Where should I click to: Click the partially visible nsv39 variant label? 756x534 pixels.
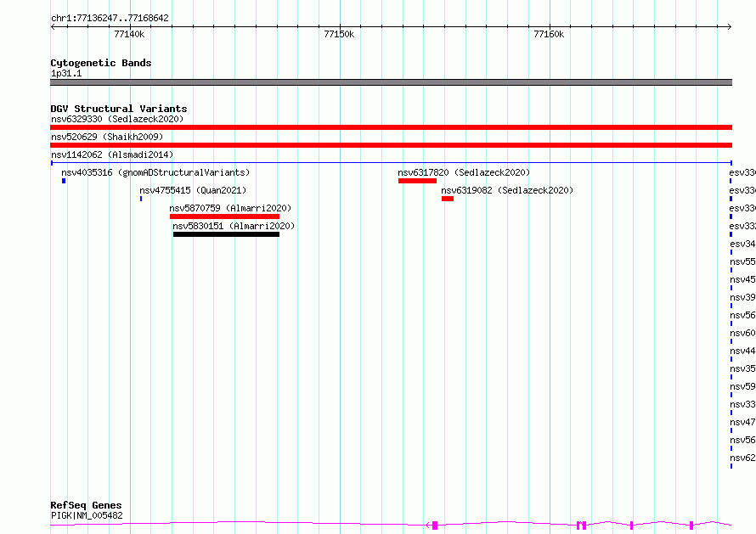742,297
